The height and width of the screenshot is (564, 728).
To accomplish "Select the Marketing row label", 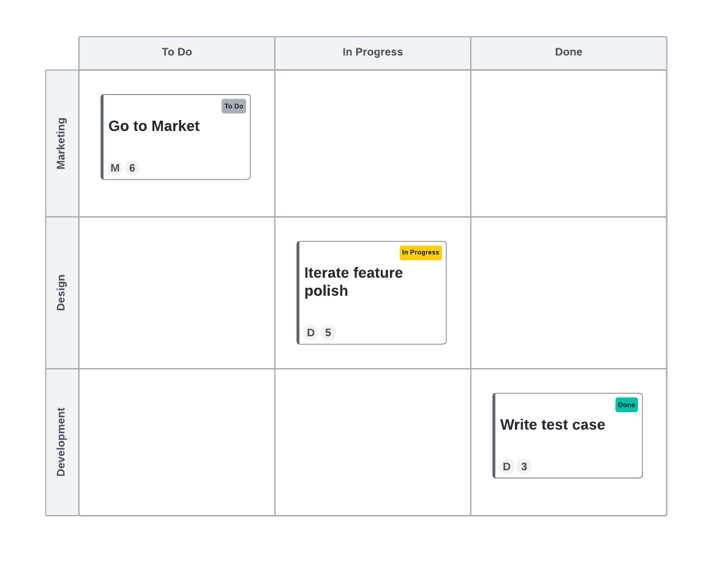I will click(x=62, y=143).
